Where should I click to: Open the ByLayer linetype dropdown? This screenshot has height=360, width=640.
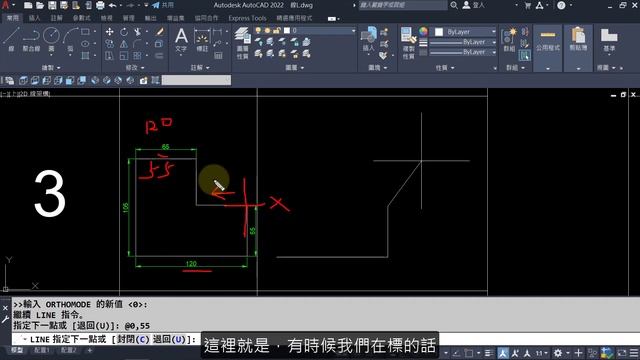(x=493, y=52)
